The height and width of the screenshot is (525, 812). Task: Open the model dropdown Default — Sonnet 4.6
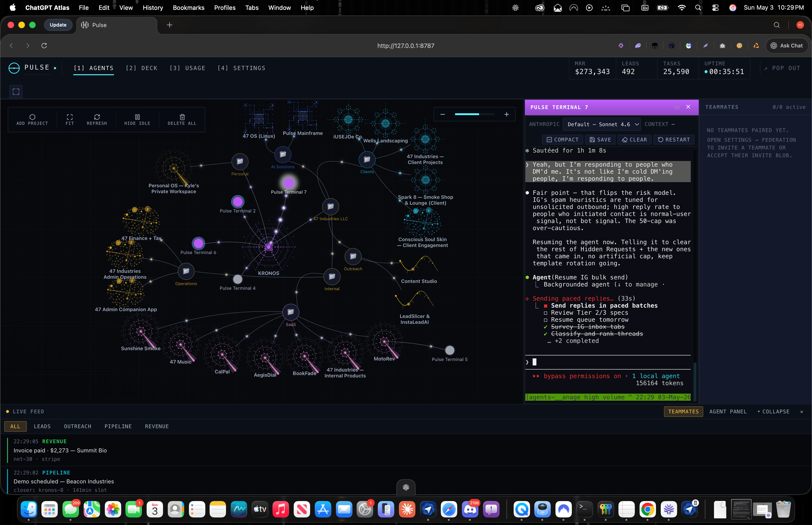click(602, 124)
